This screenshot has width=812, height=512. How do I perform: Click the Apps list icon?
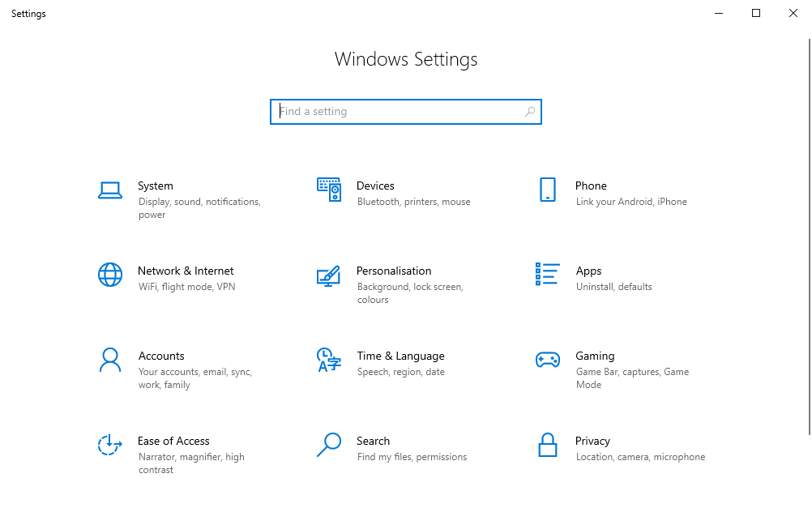pyautogui.click(x=547, y=275)
